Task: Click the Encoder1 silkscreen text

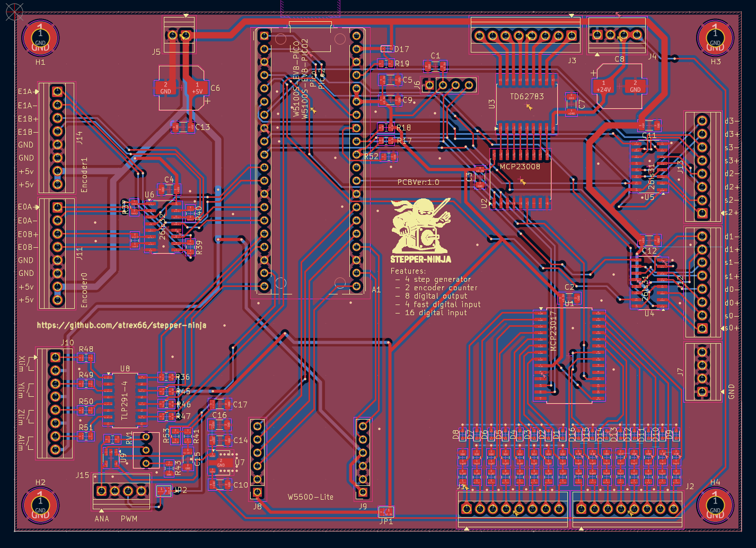Action: (x=84, y=175)
